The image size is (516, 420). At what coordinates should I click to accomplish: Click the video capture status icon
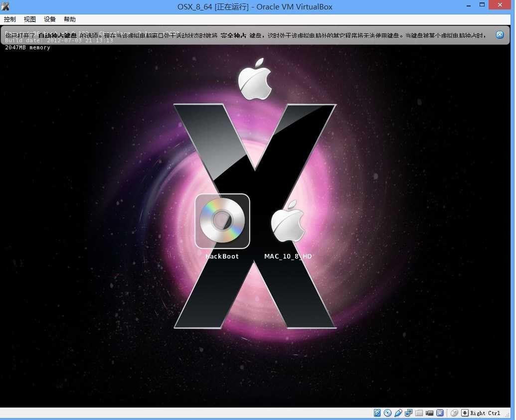429,413
